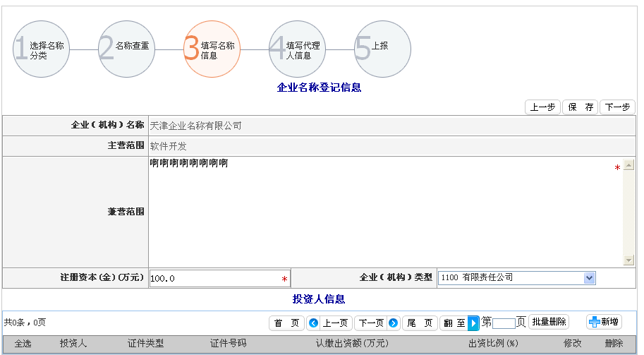Click 尾页 pagination button
This screenshot has height=355, width=644.
point(420,323)
